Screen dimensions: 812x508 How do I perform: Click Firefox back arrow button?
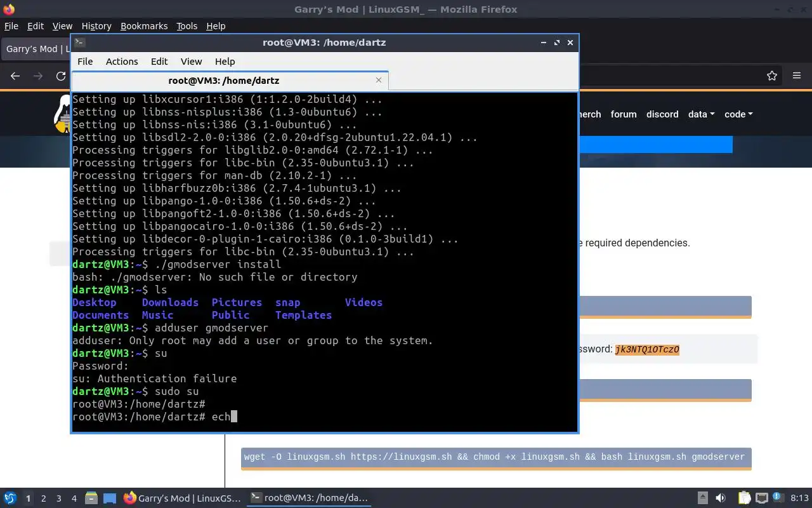(15, 76)
